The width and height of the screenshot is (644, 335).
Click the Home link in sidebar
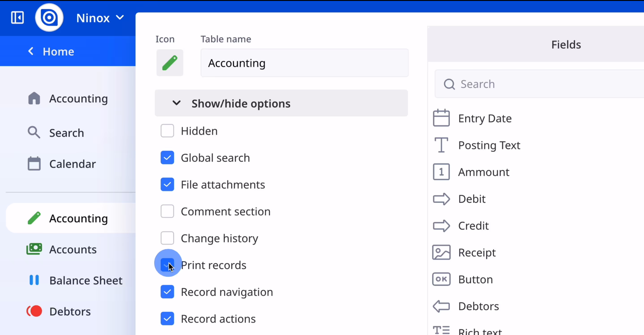click(x=58, y=52)
